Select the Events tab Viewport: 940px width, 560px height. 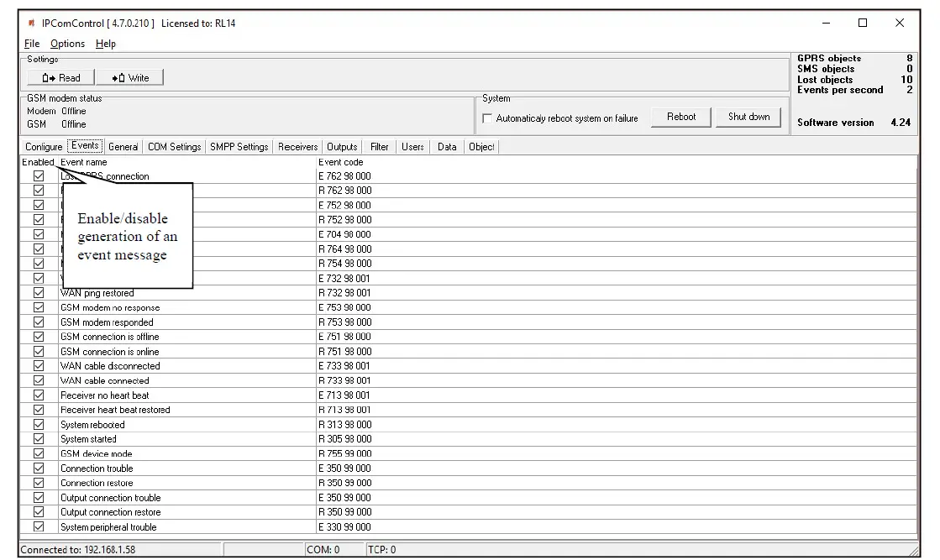85,145
